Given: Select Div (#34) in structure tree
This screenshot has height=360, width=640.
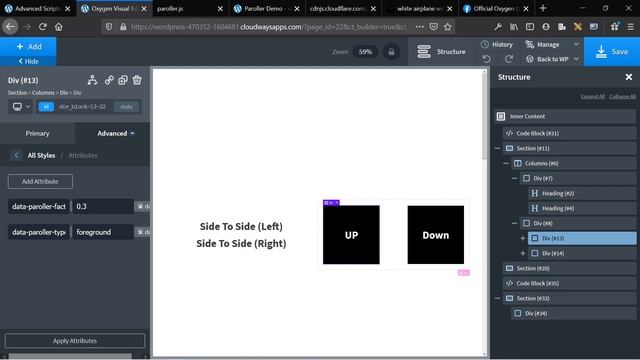Looking at the screenshot, I should pyautogui.click(x=573, y=313).
